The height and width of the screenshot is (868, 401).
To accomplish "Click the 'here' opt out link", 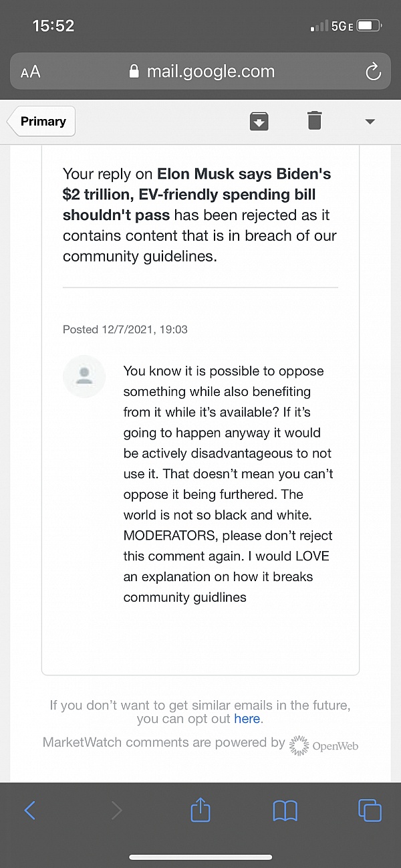I will (x=247, y=719).
